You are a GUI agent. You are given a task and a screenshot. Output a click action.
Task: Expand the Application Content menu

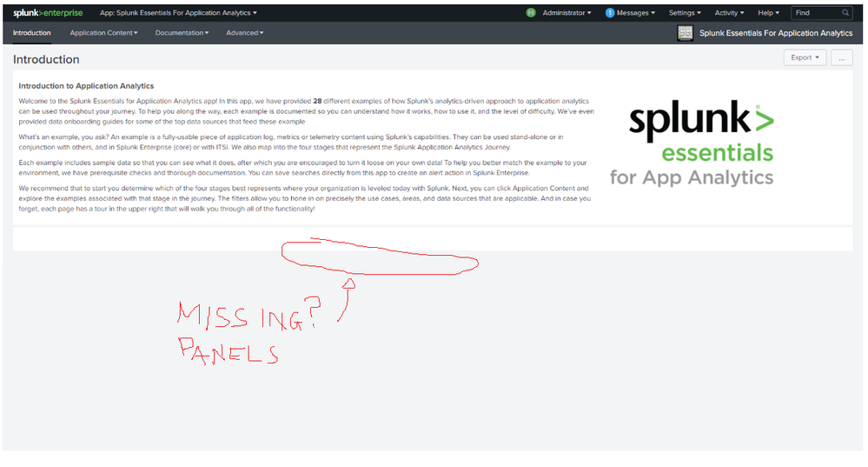pos(103,33)
